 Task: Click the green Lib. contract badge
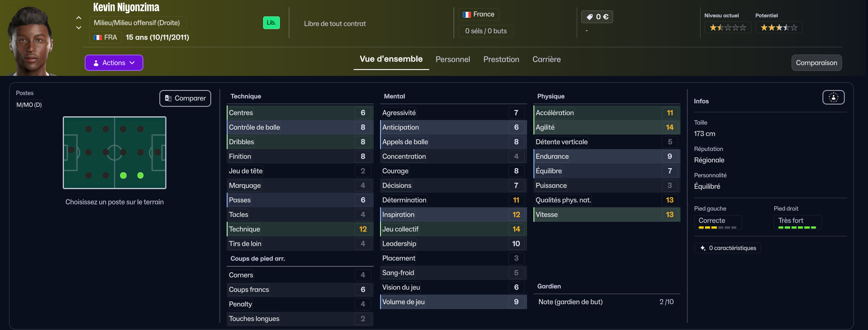271,23
